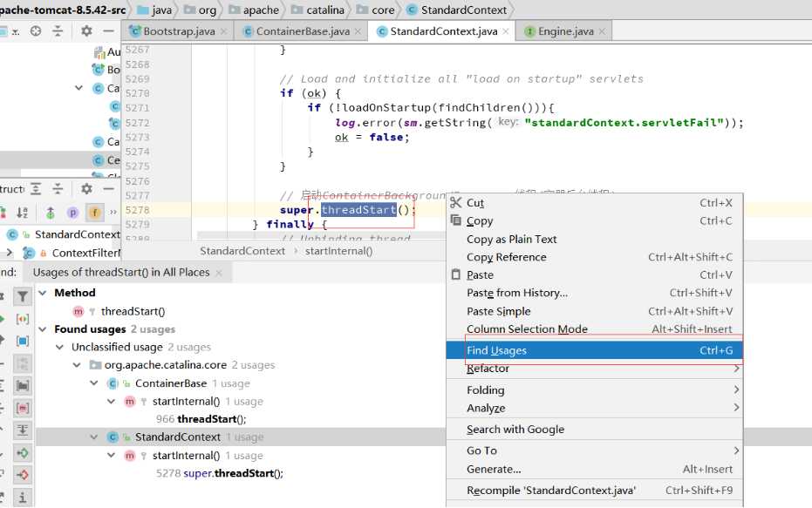Collapse the Method node in Find results

click(43, 293)
